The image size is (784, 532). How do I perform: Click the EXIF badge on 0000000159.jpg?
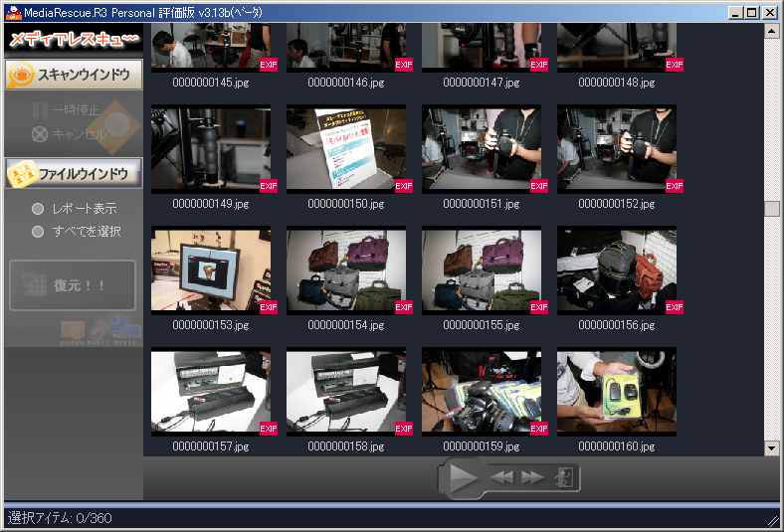tap(539, 429)
